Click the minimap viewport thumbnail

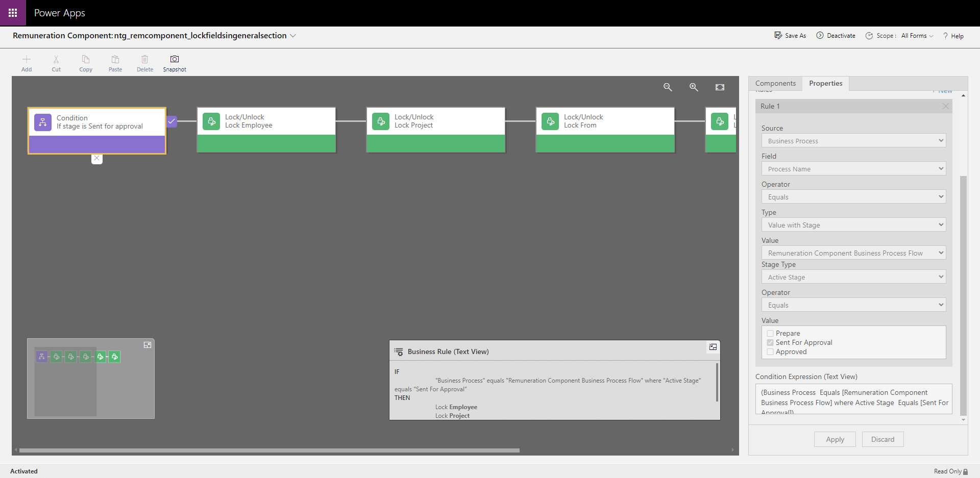pyautogui.click(x=65, y=382)
